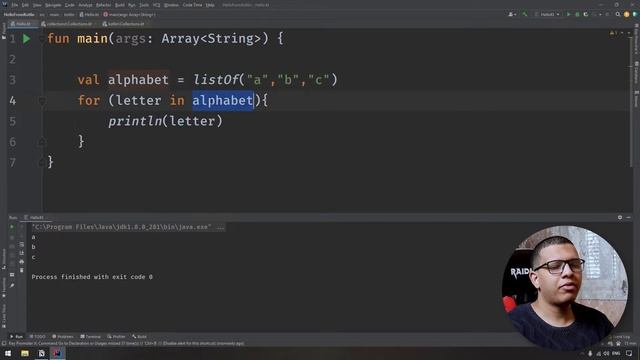Open the Terminal tool window
Viewport: 640px width, 360px height.
pyautogui.click(x=90, y=337)
